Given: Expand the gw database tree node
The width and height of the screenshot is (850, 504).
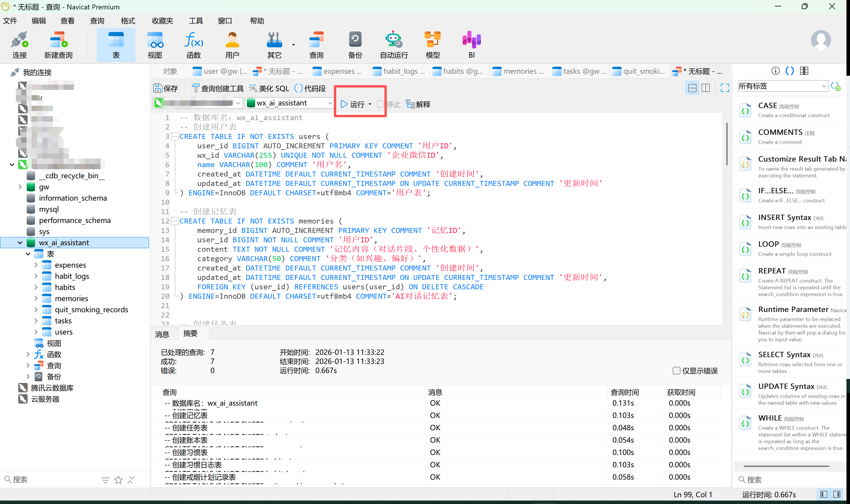Looking at the screenshot, I should click(x=20, y=187).
